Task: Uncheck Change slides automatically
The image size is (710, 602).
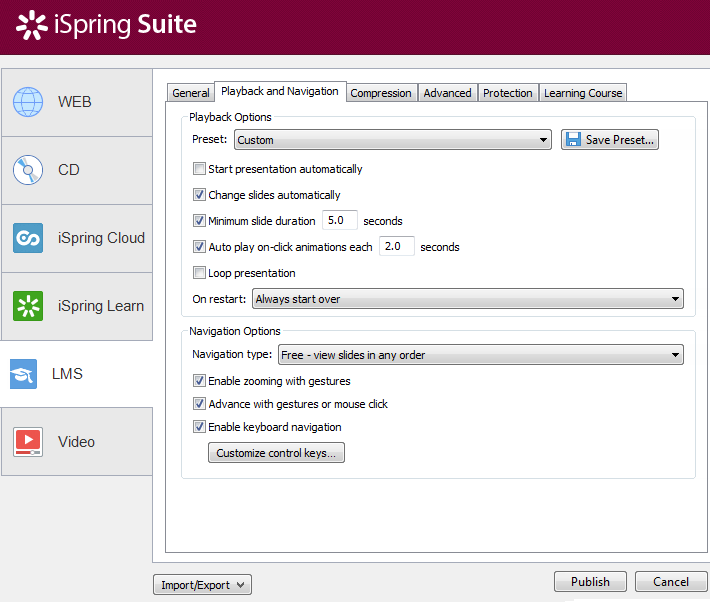Action: [x=199, y=195]
